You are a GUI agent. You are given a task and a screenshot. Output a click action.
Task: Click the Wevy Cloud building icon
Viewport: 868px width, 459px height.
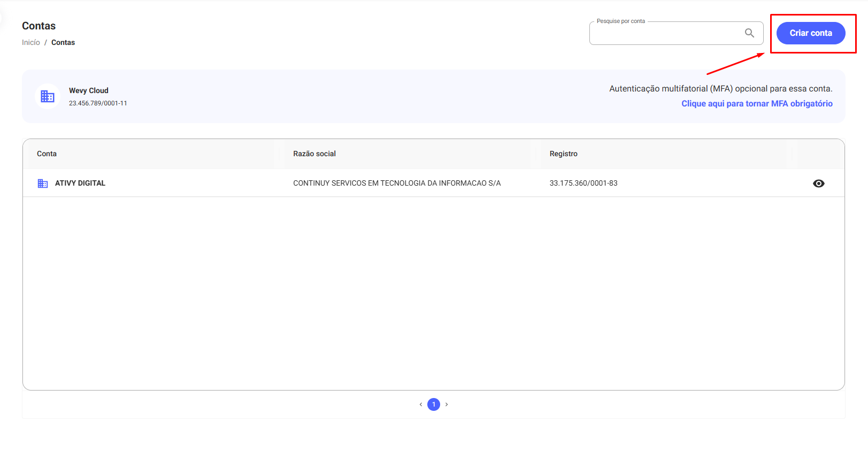(x=48, y=96)
